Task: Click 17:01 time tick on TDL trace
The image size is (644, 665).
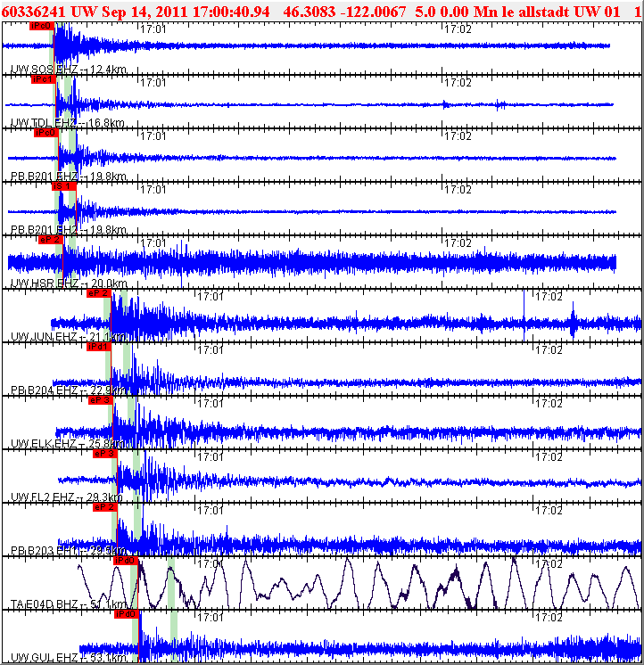Action: point(153,82)
